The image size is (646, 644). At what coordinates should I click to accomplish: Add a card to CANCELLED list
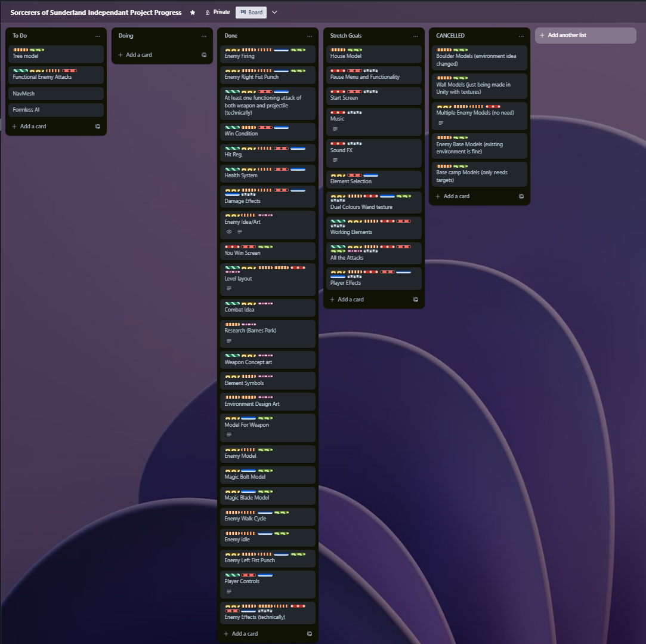tap(453, 196)
